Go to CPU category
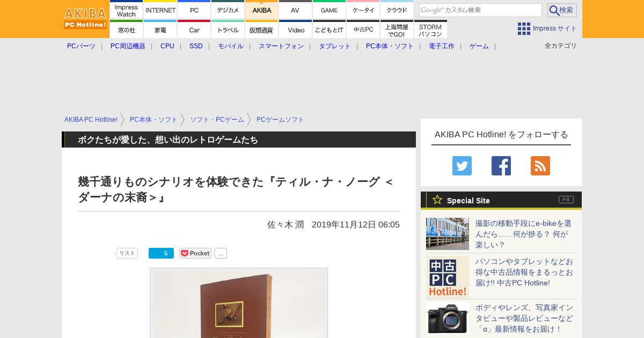This screenshot has height=338, width=644. pos(167,46)
